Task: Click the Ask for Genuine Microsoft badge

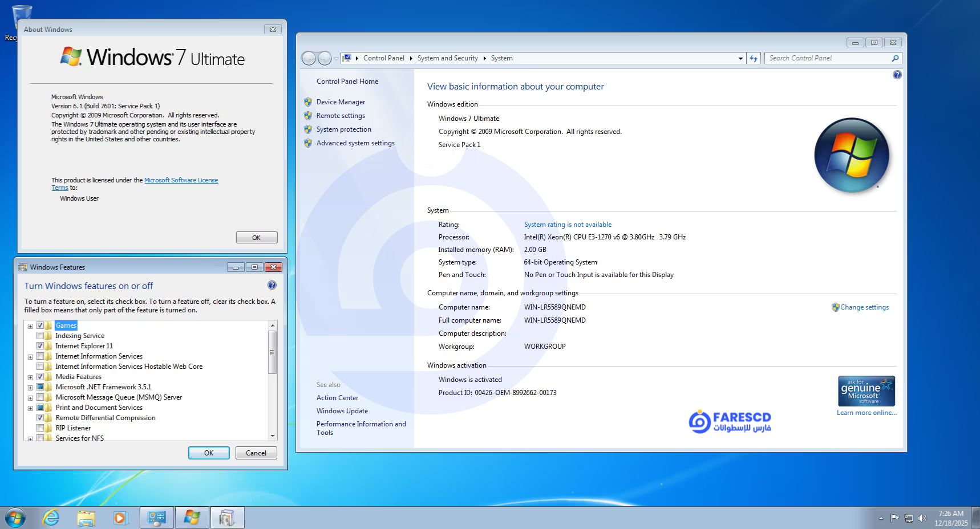Action: (x=866, y=391)
